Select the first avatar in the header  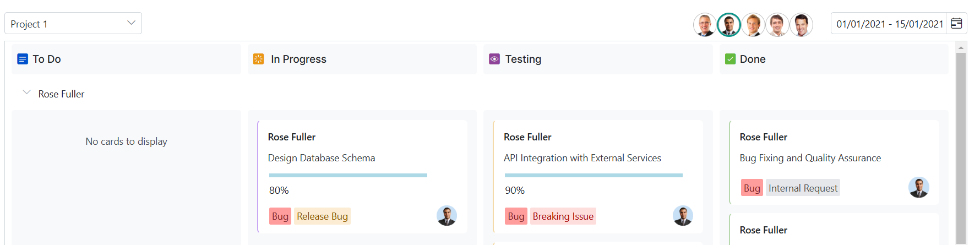(705, 25)
